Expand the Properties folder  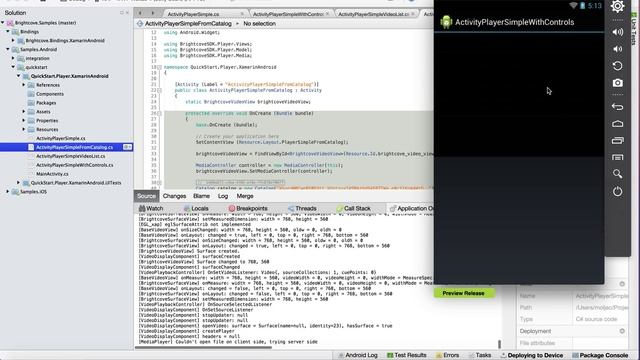click(24, 120)
